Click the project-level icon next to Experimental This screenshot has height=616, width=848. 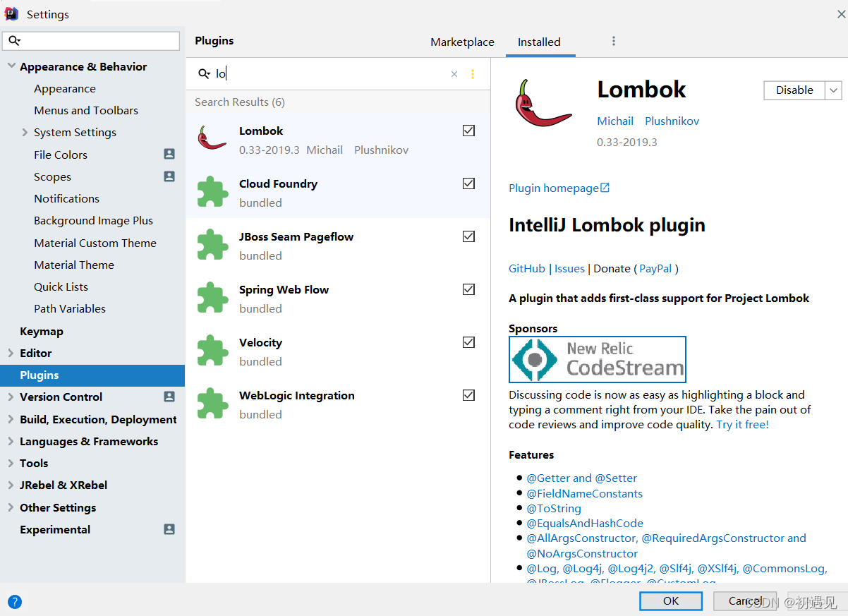tap(169, 529)
